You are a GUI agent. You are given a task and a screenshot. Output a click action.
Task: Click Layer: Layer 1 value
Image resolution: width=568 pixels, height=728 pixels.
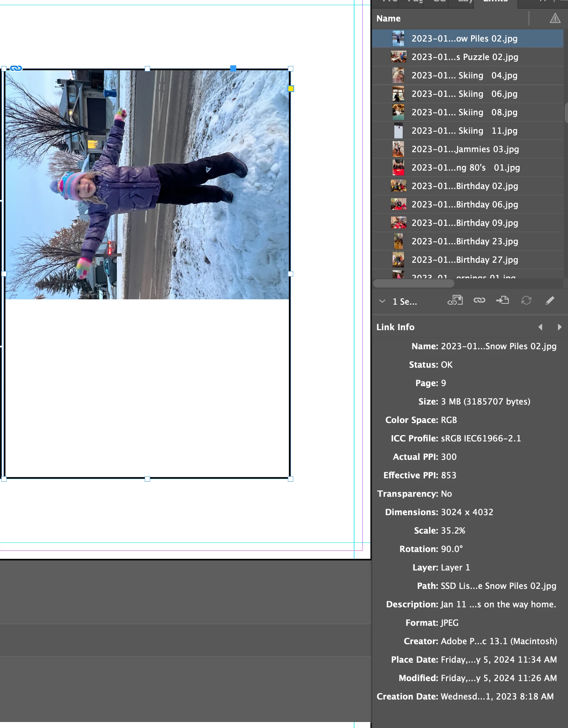(455, 567)
